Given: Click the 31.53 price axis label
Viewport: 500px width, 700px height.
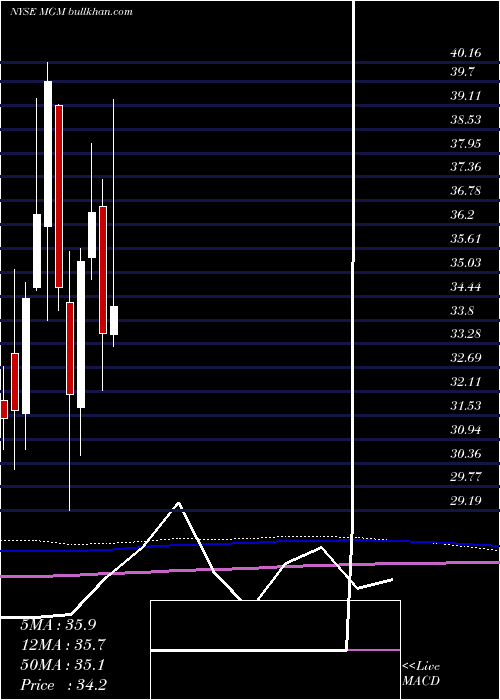Looking at the screenshot, I should (466, 406).
